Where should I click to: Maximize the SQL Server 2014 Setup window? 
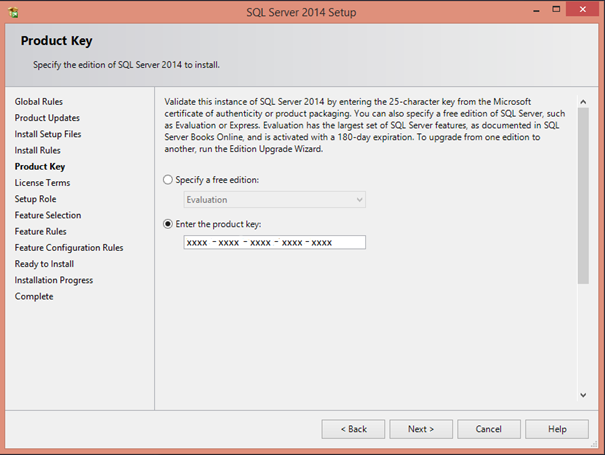click(556, 9)
